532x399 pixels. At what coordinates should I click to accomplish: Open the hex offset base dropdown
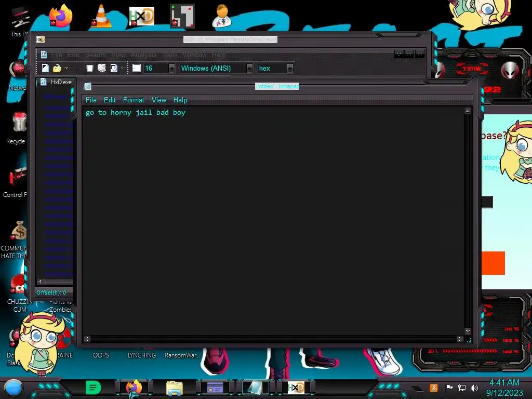pos(290,68)
